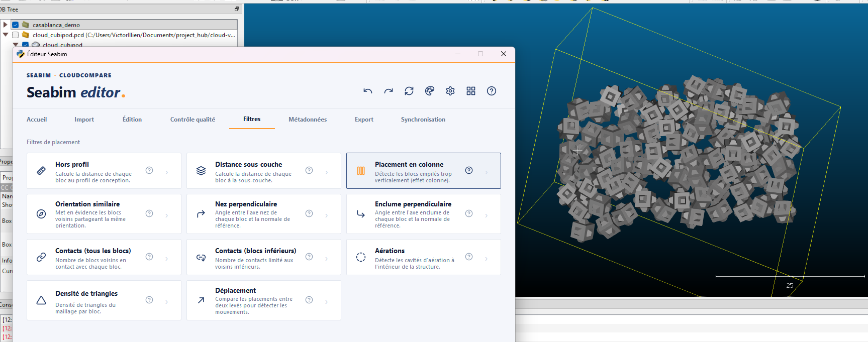Screen dimensions: 868x342
Task: Click the Enclume perpendiculaire arrow icon
Action: (361, 214)
